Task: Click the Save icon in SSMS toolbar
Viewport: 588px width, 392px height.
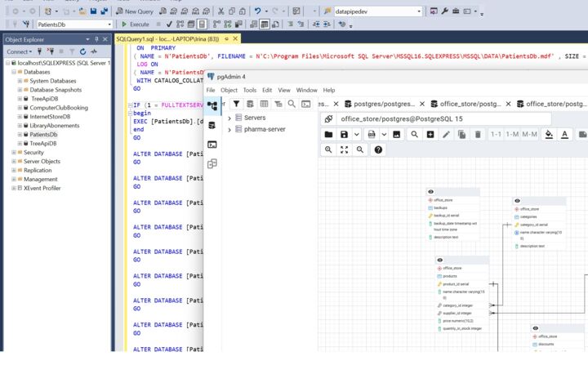Action: (x=93, y=11)
